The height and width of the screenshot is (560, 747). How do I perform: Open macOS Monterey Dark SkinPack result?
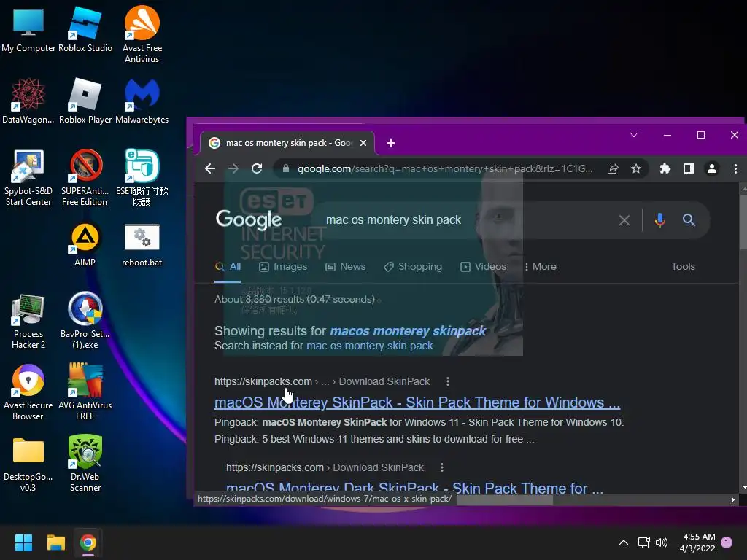(414, 488)
